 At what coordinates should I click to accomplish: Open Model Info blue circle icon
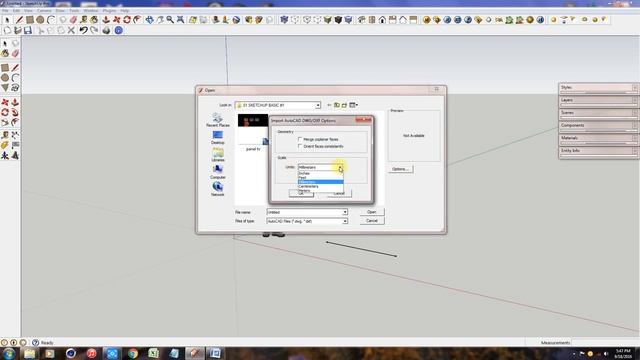click(x=118, y=31)
